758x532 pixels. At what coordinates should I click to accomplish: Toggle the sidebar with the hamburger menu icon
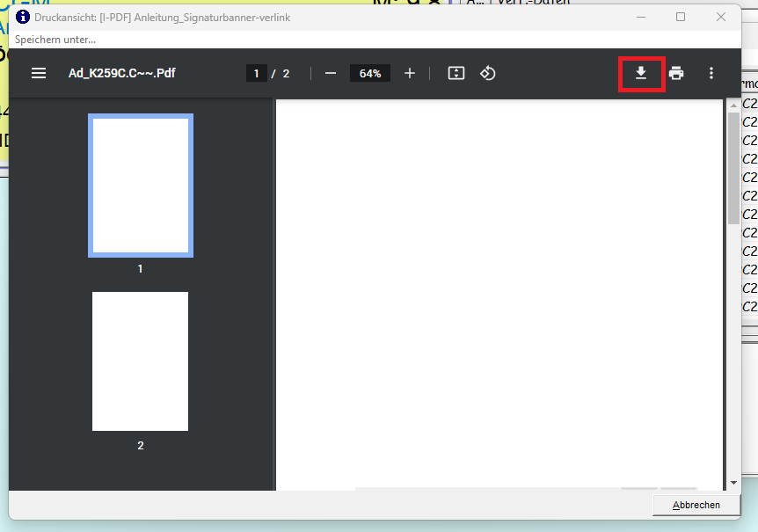[39, 73]
